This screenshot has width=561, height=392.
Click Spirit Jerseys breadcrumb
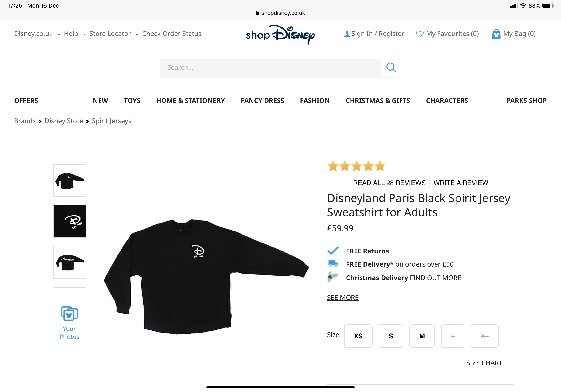point(111,121)
